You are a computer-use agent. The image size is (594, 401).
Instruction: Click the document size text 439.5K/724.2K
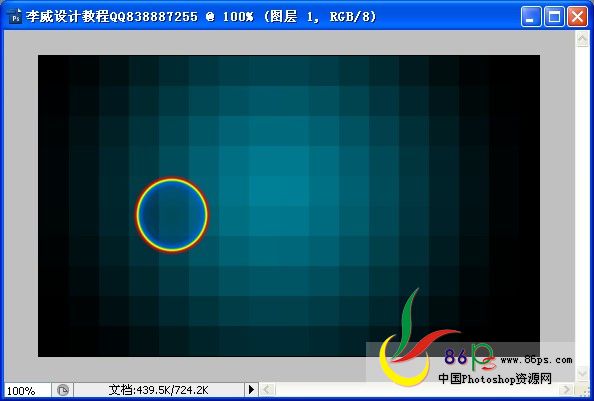[x=158, y=390]
